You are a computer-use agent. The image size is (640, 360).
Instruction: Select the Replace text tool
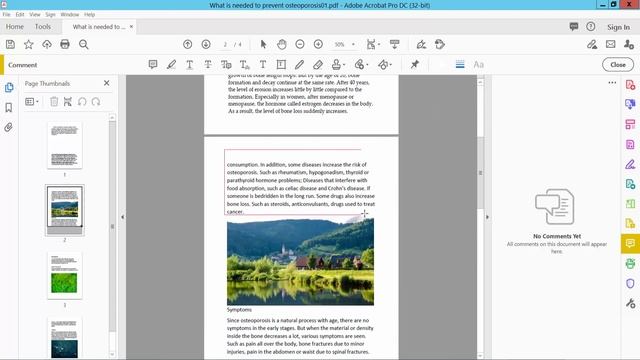(x=226, y=64)
